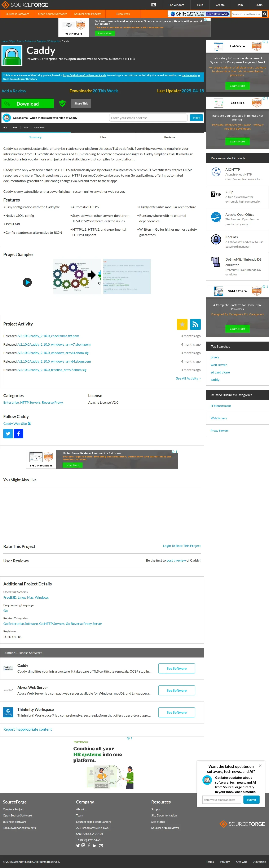Open the RSS feed icon in Project Activity

tap(195, 324)
